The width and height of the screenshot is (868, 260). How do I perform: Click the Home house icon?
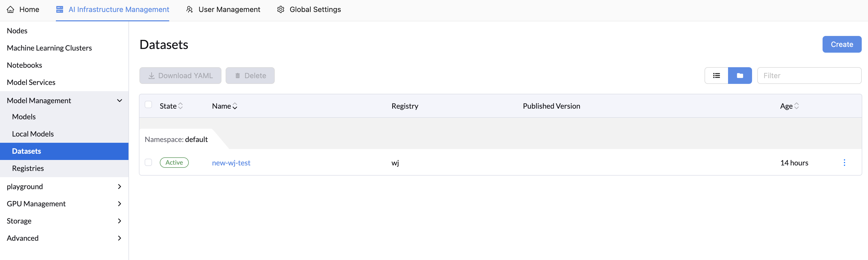11,9
